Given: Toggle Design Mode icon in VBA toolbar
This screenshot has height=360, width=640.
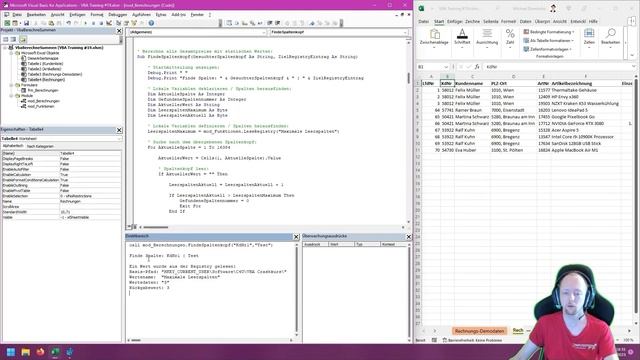Looking at the screenshot, I should (x=109, y=23).
